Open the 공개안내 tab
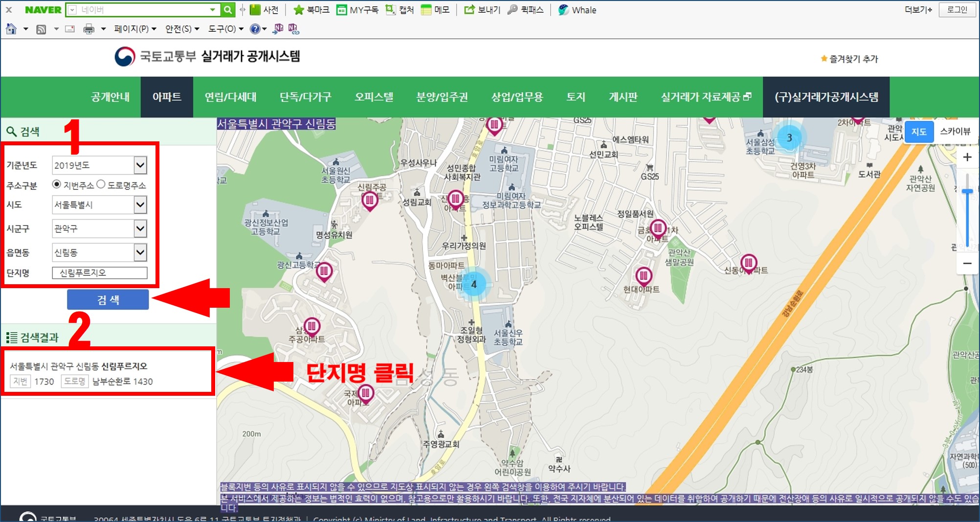 [111, 97]
